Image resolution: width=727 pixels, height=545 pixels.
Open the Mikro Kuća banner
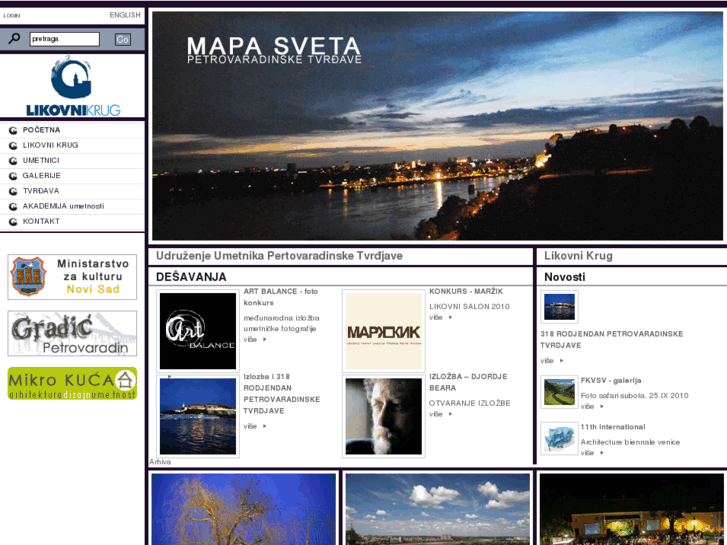coord(72,383)
